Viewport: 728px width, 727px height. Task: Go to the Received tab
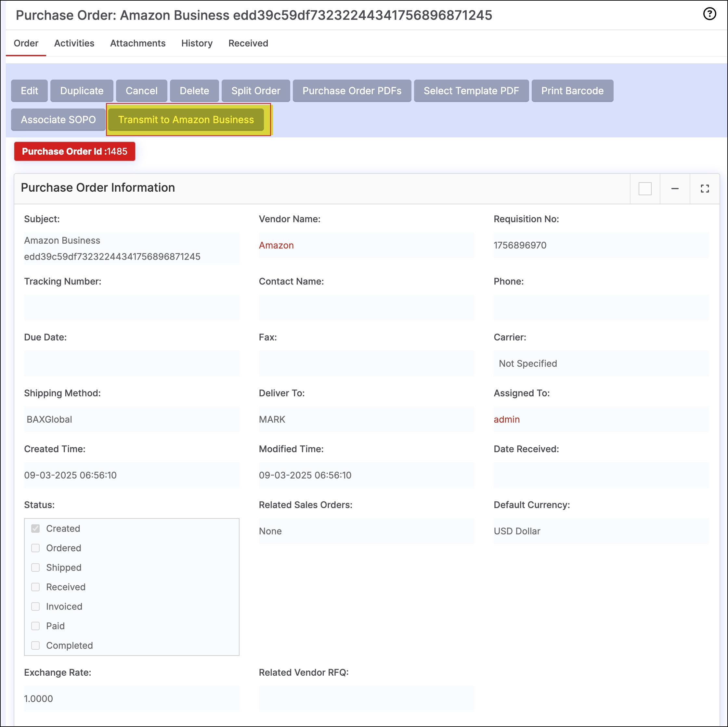point(248,43)
